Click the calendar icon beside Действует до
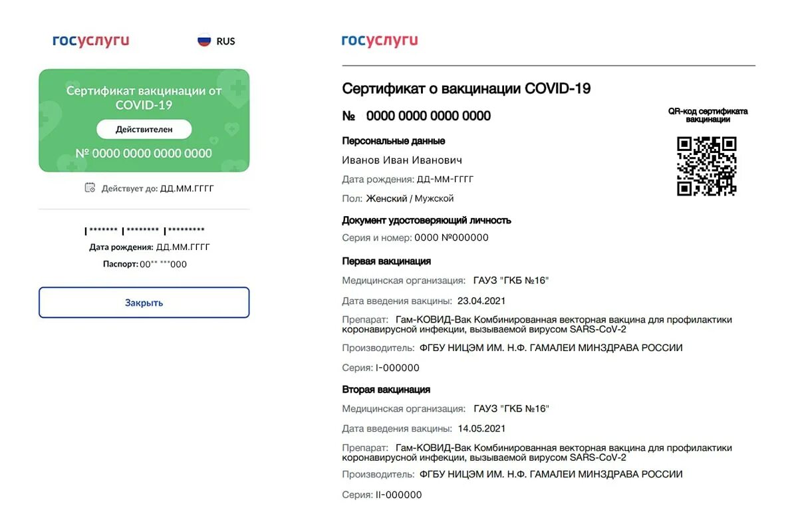Screen dimensions: 798x532 [90, 188]
